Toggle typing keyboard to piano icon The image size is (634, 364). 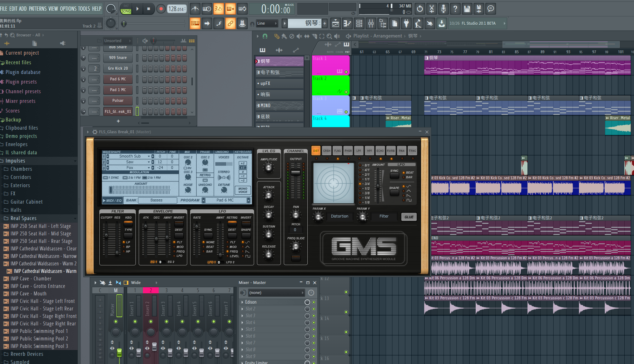pyautogui.click(x=195, y=24)
